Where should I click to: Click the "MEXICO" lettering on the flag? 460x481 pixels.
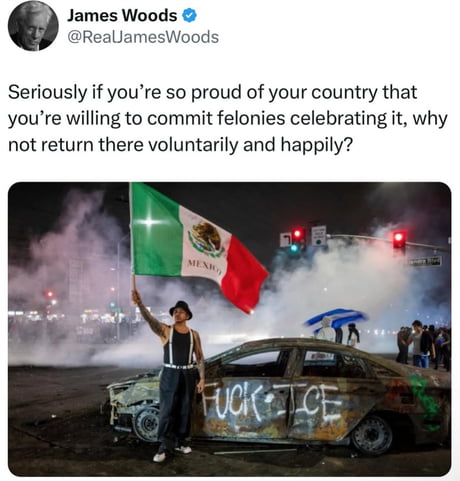coord(205,268)
